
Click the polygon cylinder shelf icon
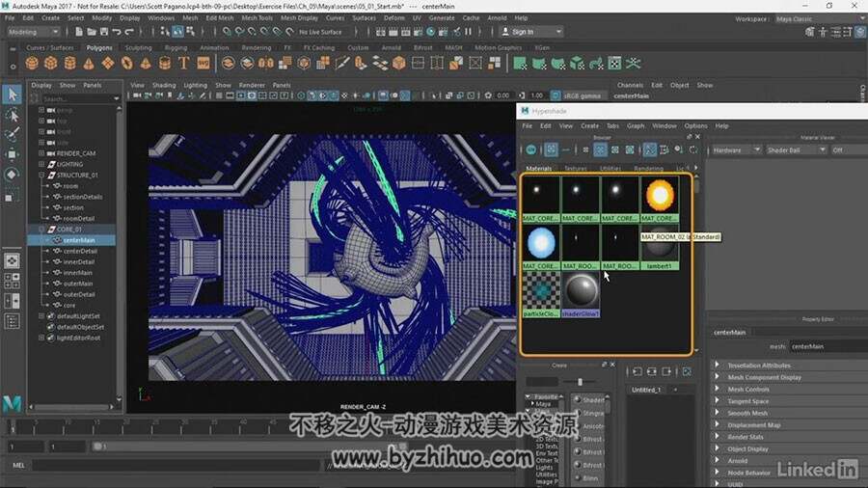pos(69,63)
